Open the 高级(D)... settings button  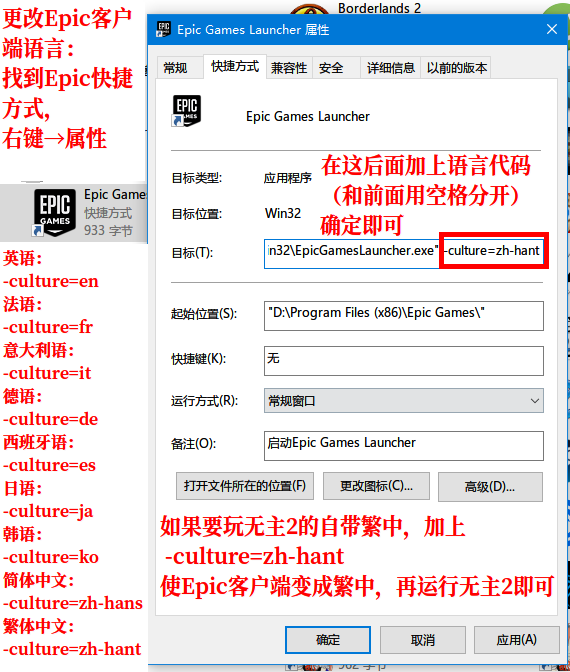coord(490,486)
